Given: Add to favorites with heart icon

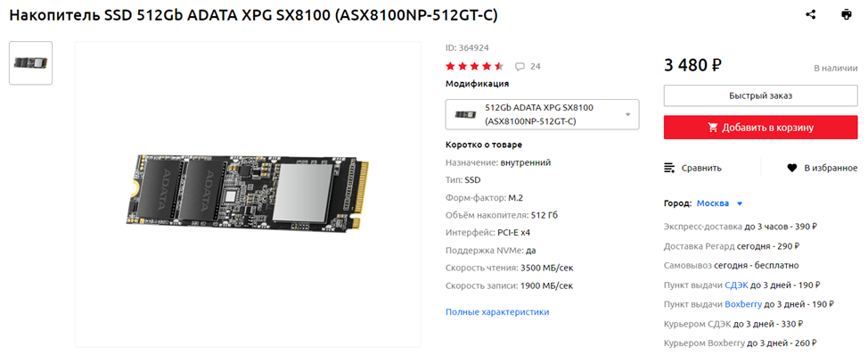Looking at the screenshot, I should coord(791,168).
